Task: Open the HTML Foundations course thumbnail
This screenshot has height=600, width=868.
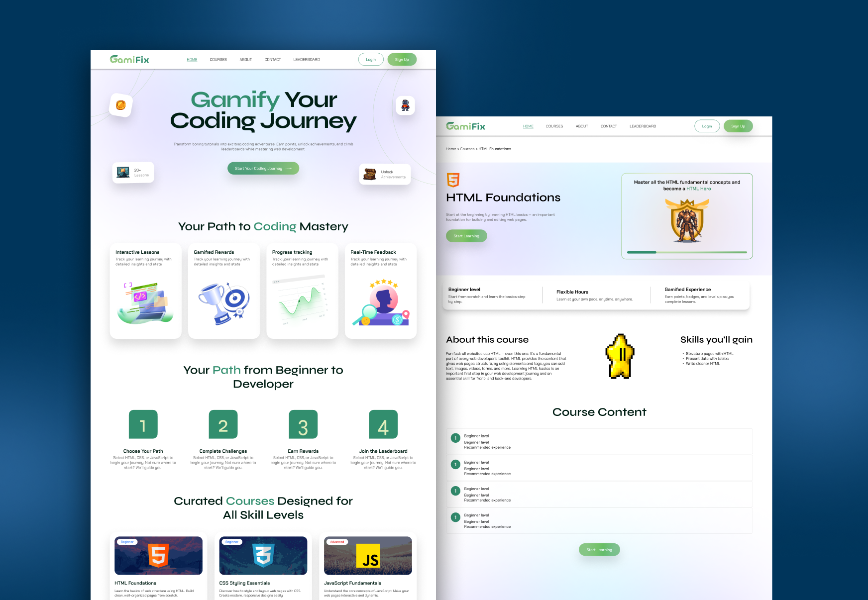Action: pyautogui.click(x=158, y=555)
